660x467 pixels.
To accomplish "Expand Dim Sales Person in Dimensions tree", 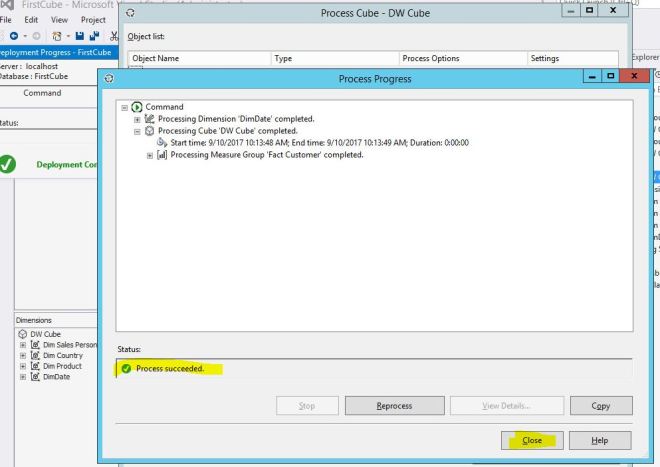I will tap(22, 345).
